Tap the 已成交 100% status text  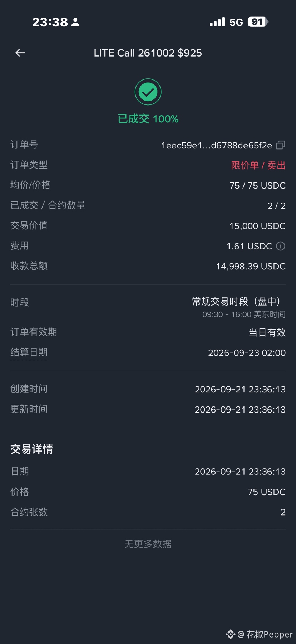(148, 119)
